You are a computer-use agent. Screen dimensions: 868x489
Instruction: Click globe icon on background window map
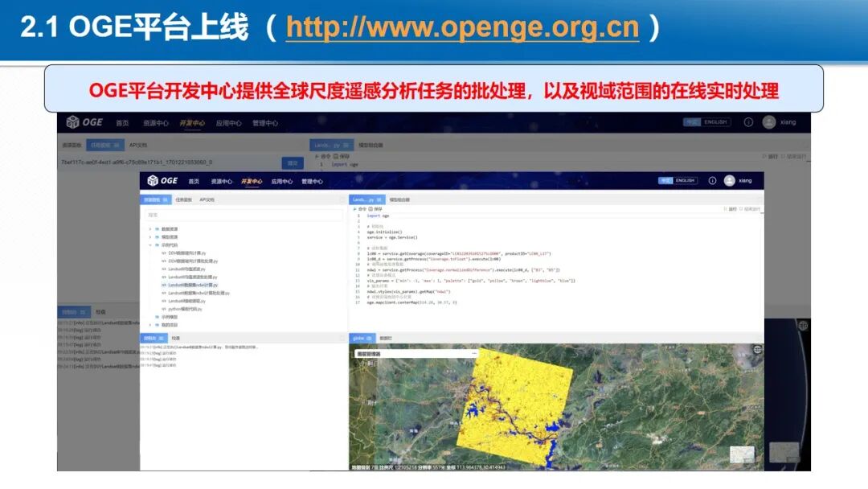[803, 326]
